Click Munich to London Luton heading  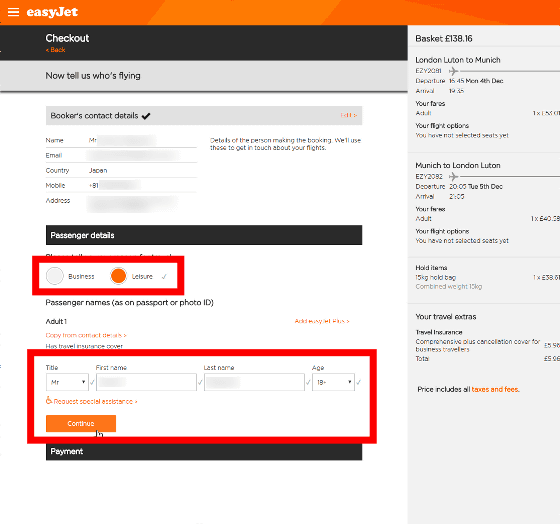click(458, 165)
